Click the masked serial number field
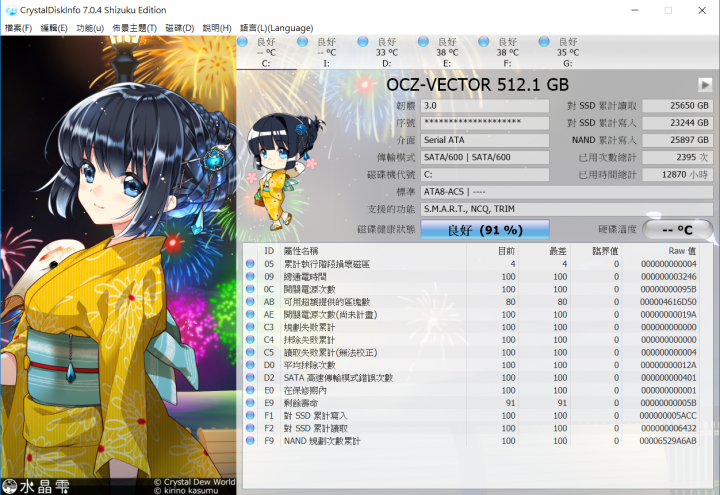Screen dimensions: 720x495 point(485,123)
